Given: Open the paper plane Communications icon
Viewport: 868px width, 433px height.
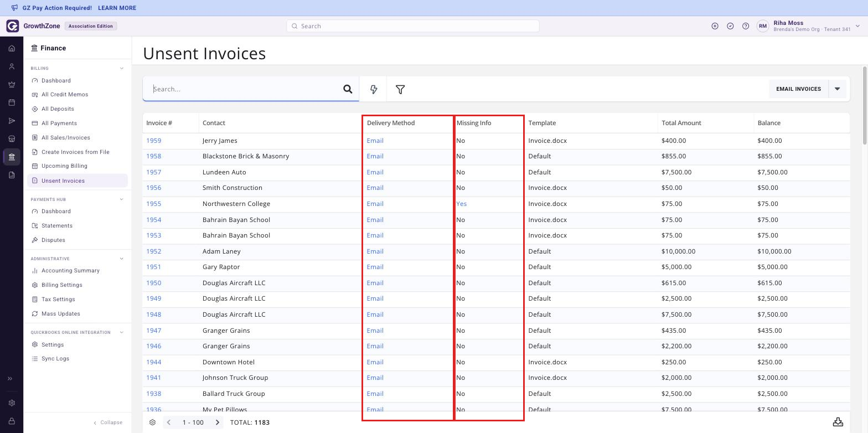Looking at the screenshot, I should click(x=12, y=121).
